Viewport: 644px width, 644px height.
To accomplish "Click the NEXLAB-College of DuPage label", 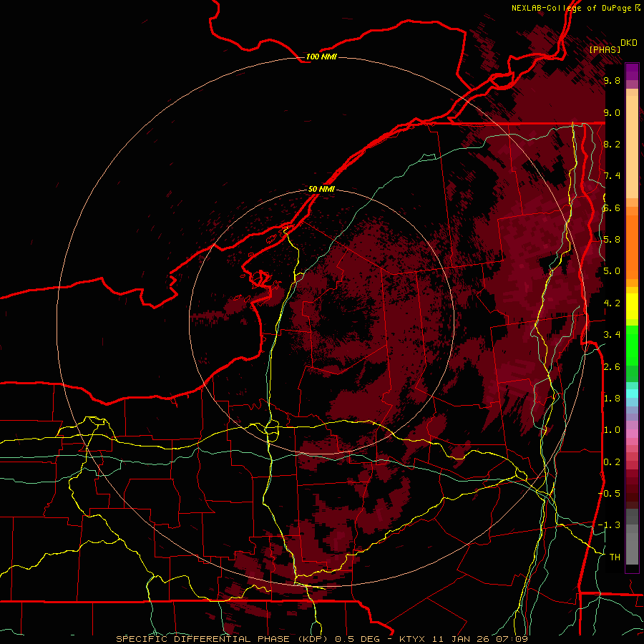I will 572,8.
